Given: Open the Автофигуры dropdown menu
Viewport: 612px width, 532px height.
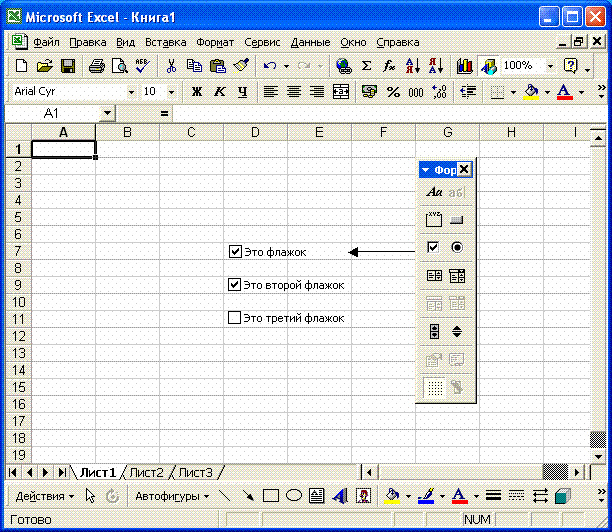Looking at the screenshot, I should pos(172,496).
